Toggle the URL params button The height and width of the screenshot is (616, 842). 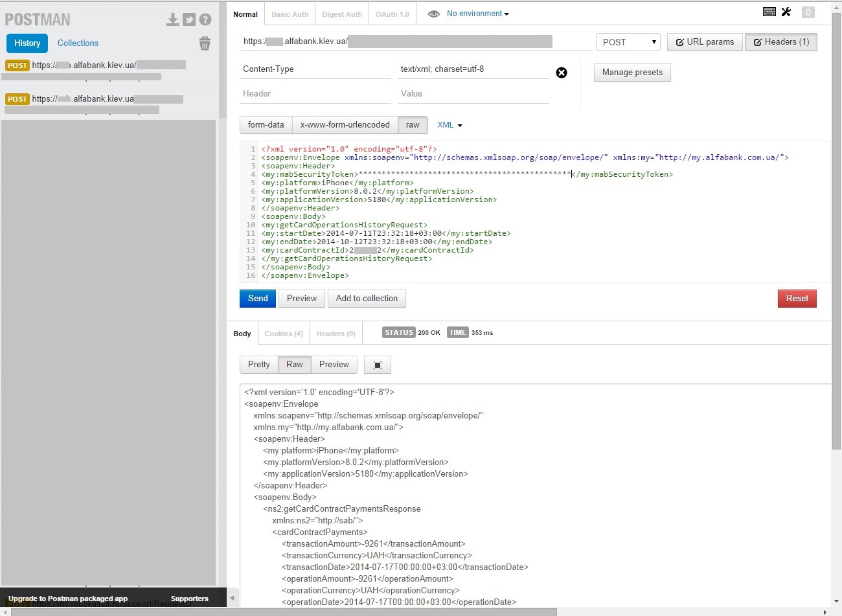705,42
